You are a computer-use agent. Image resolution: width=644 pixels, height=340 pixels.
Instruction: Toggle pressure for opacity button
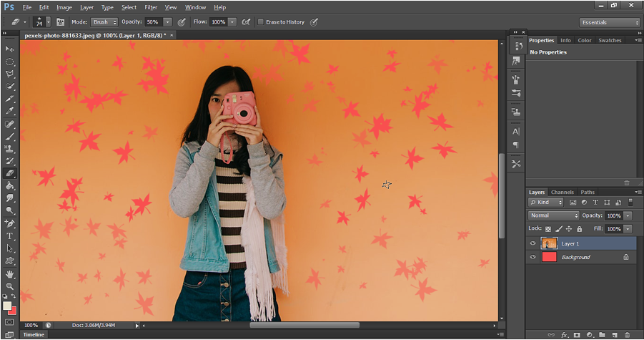(x=182, y=22)
